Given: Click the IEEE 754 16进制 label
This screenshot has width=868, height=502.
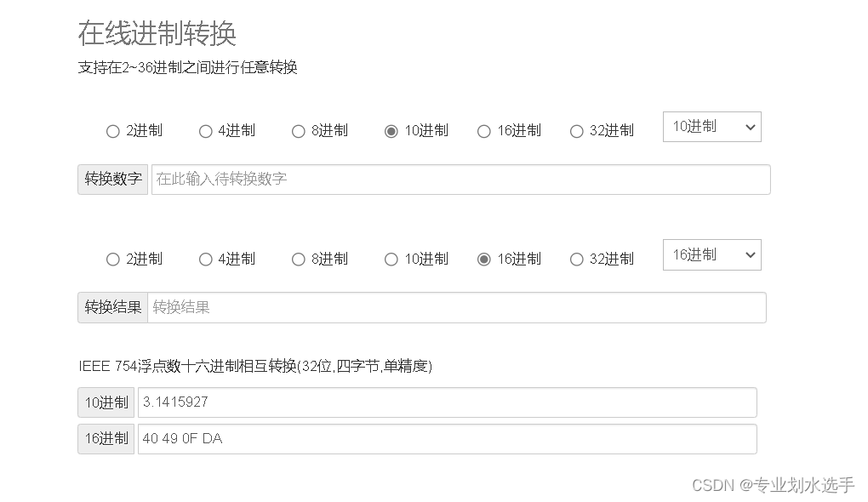Looking at the screenshot, I should tap(106, 439).
